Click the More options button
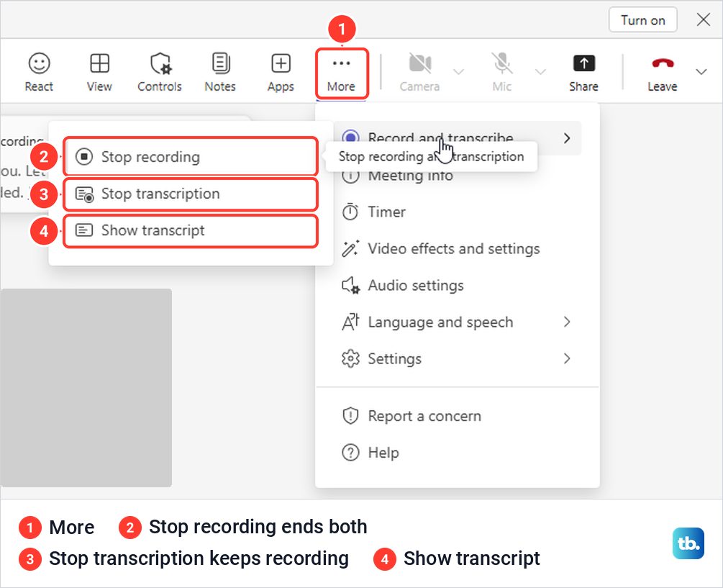 342,73
